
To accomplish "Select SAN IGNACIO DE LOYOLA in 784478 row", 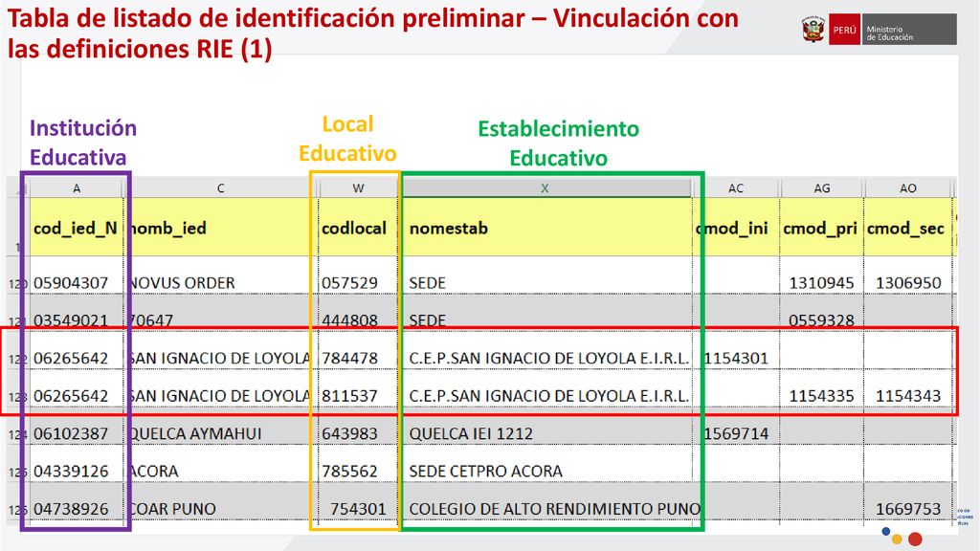I will click(220, 351).
